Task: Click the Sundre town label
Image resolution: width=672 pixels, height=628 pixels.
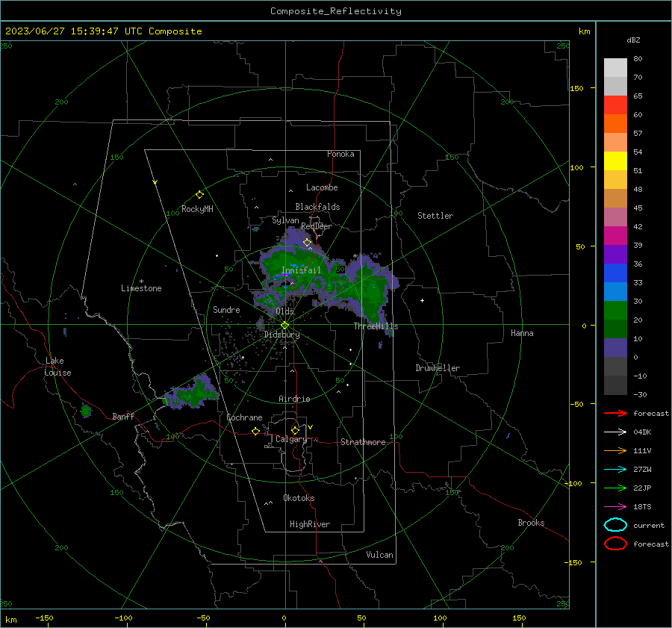Action: [x=226, y=309]
